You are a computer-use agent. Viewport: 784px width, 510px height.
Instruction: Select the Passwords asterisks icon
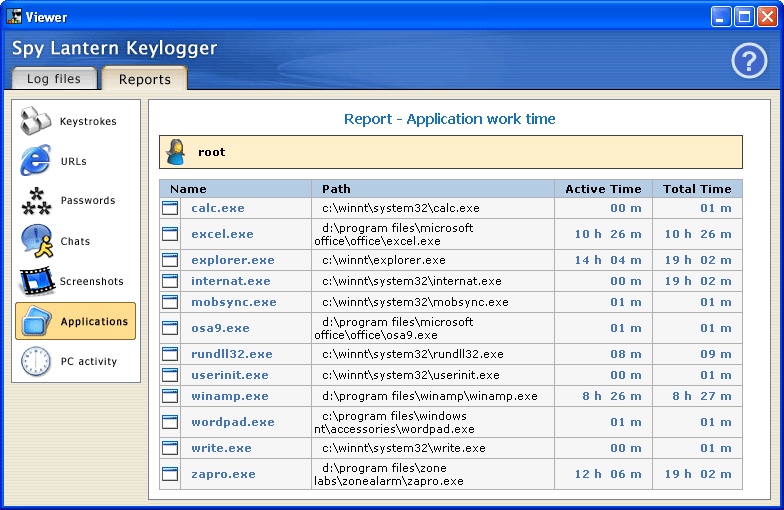point(36,201)
